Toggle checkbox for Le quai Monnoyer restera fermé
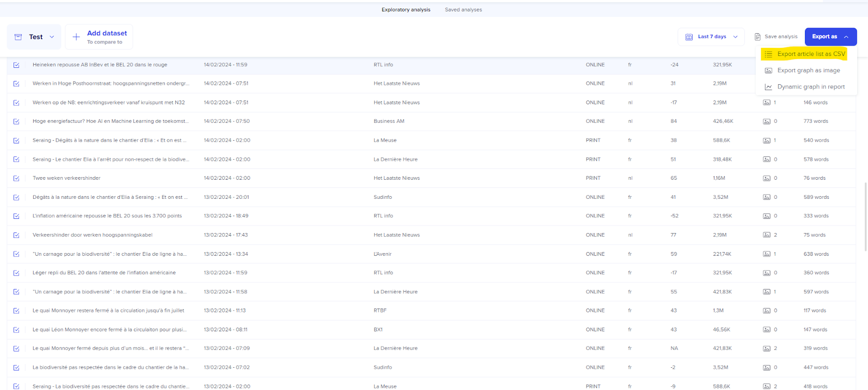Image resolution: width=868 pixels, height=390 pixels. [16, 311]
